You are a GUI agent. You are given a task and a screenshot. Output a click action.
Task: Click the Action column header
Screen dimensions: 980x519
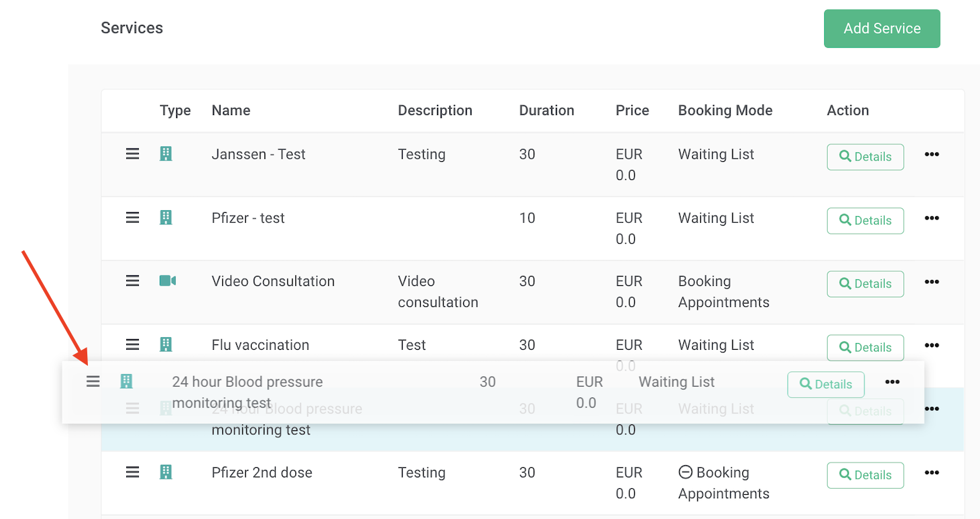pyautogui.click(x=848, y=111)
